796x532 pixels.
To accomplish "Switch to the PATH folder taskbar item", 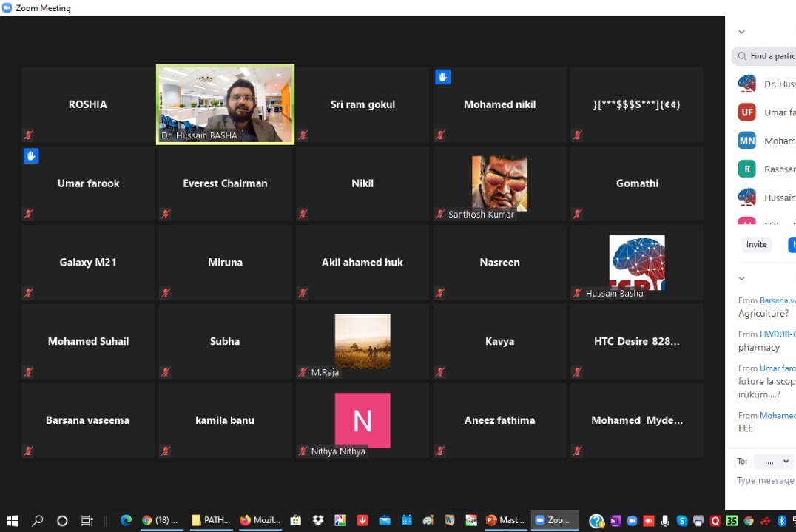I will coord(210,520).
